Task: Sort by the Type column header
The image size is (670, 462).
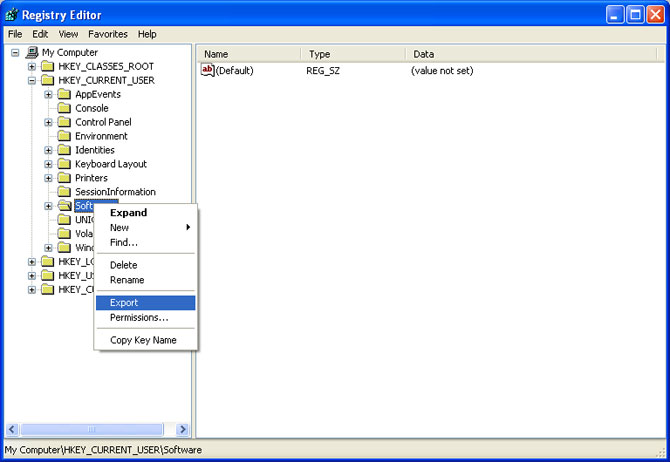Action: (350, 54)
